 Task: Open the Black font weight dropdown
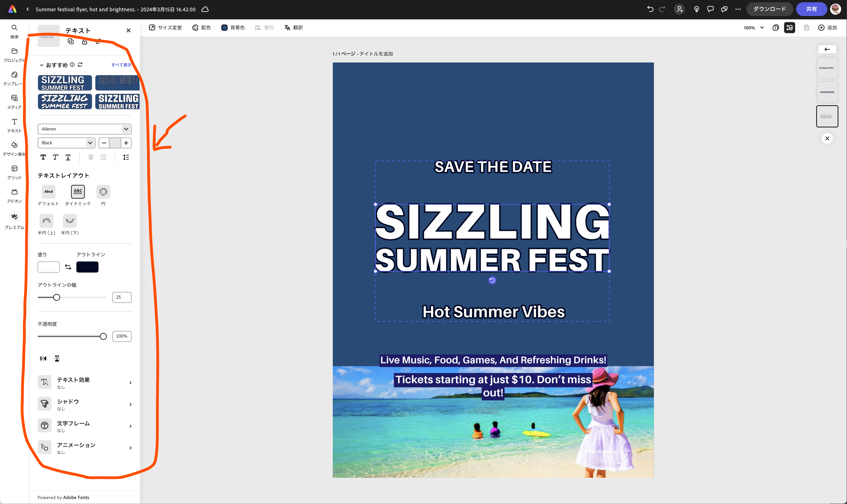[x=66, y=143]
